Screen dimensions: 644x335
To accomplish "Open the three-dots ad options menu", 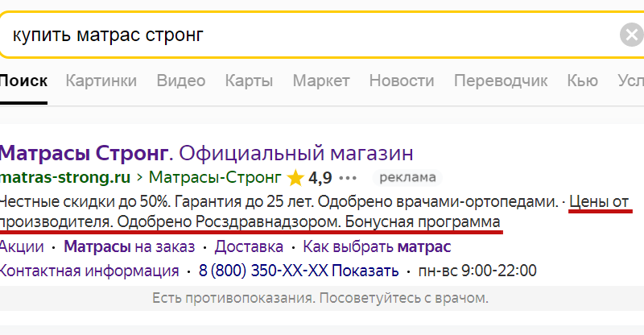I will point(349,178).
